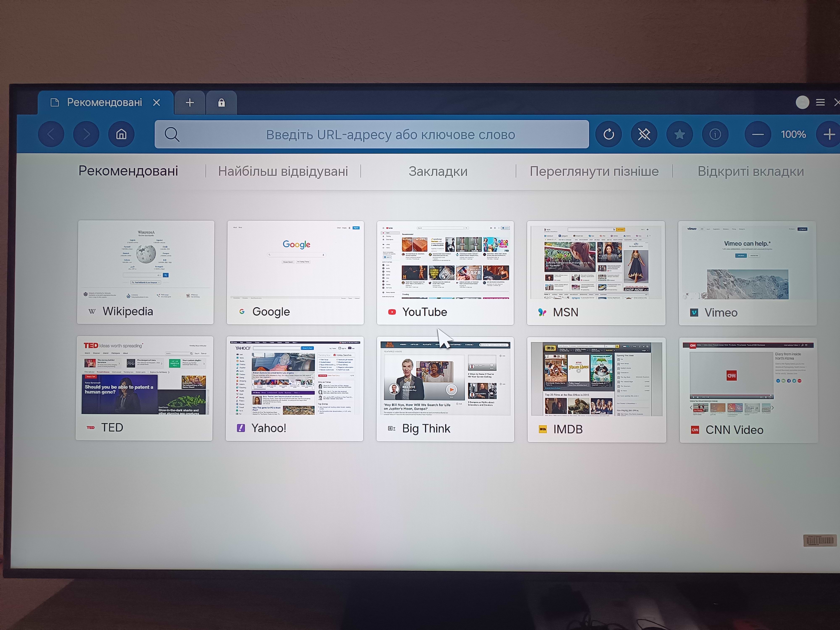Open the TED thumbnail
Viewport: 840px width, 630px height.
click(144, 388)
